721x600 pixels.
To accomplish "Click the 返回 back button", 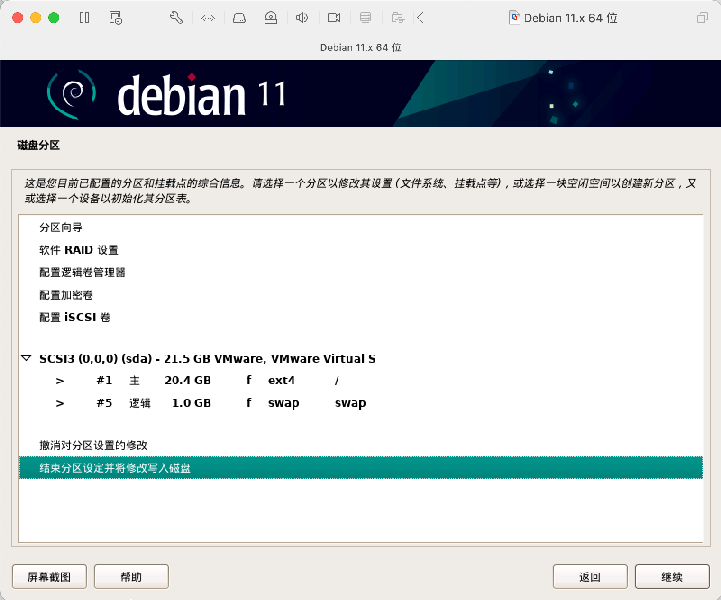I will (590, 577).
